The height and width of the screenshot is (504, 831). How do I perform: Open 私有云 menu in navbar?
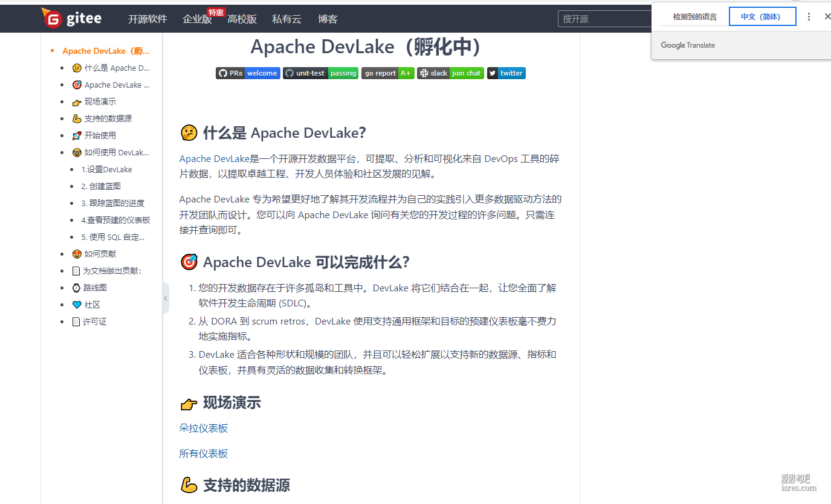286,19
